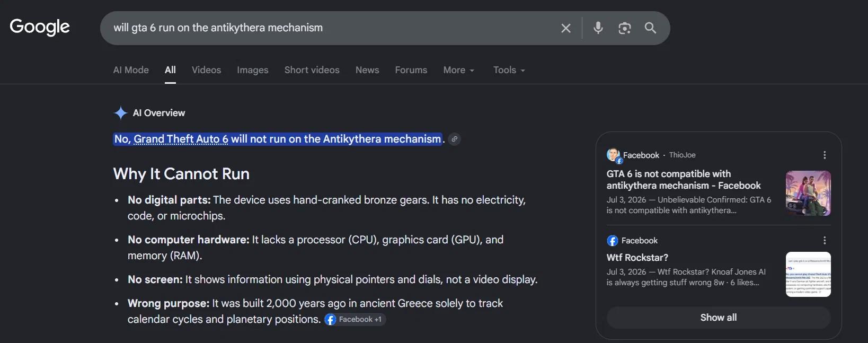Screen dimensions: 868x343
Task: Start voice search with the microphone icon
Action: pyautogui.click(x=598, y=28)
